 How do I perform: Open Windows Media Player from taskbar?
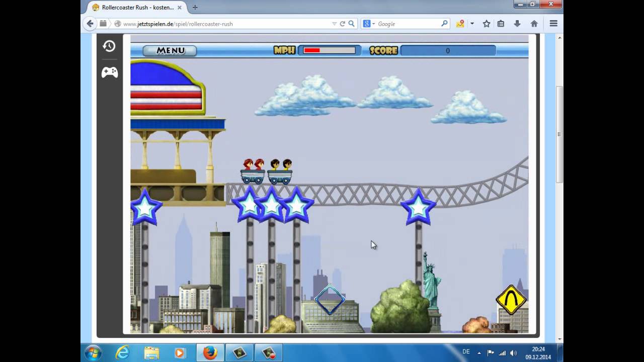[180, 353]
